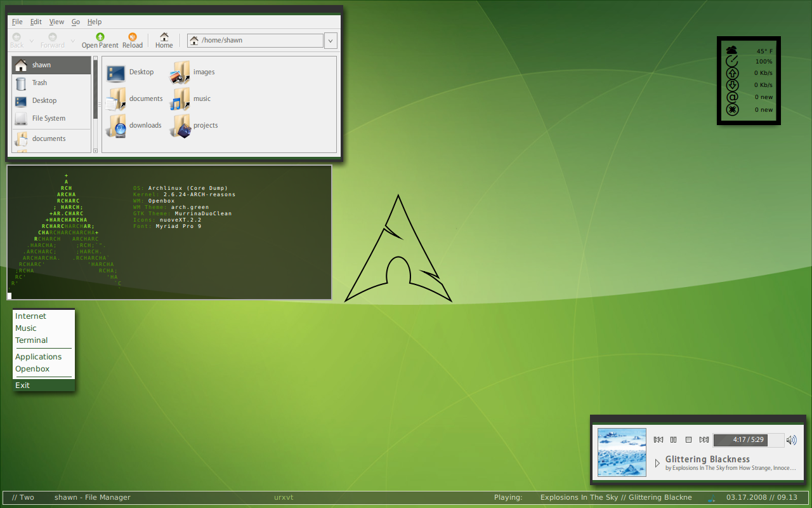812x508 pixels.
Task: Click the 4:17 / 5:29 progress bar
Action: tap(748, 439)
